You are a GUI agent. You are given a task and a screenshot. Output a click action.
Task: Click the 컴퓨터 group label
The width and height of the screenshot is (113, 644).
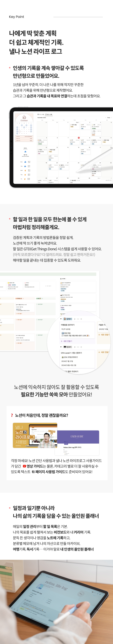(68, 347)
